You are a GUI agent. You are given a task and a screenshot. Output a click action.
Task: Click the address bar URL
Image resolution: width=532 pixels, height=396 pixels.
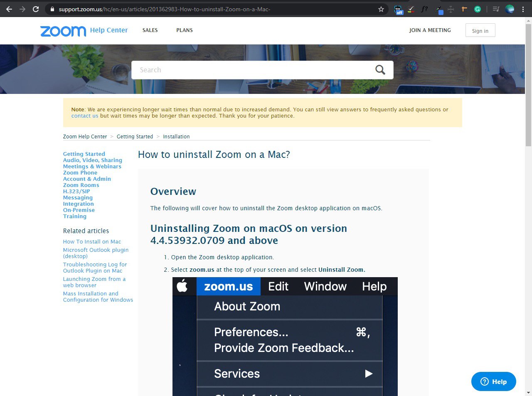[x=165, y=9]
